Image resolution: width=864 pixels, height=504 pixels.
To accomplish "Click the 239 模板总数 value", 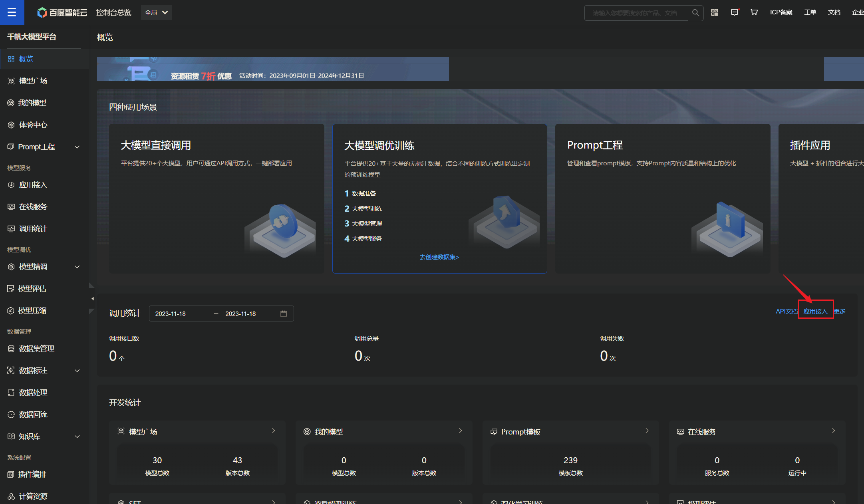I will (570, 460).
